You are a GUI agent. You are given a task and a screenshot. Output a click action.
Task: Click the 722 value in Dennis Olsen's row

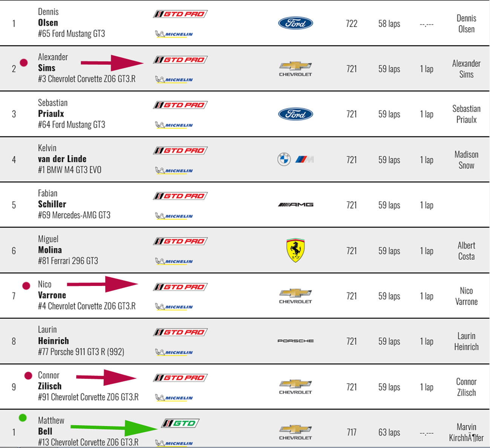click(x=351, y=24)
